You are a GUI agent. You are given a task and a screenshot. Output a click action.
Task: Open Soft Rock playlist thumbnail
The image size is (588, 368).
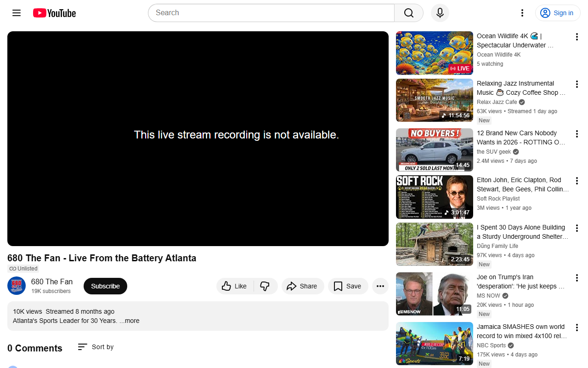tap(435, 197)
